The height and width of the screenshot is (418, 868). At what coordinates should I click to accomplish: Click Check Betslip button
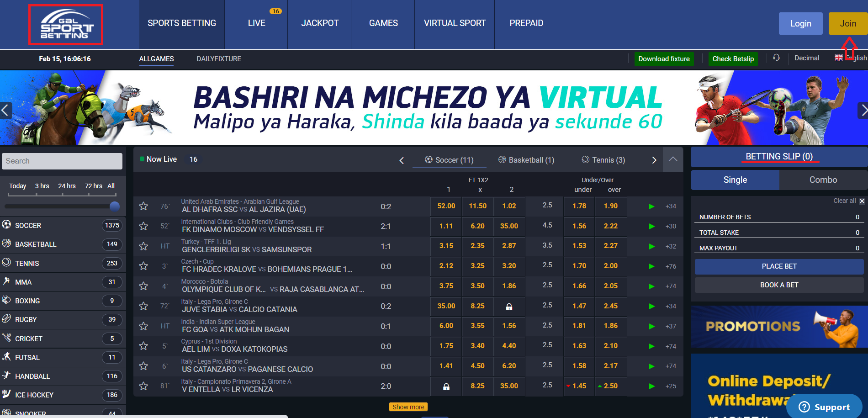[x=733, y=59]
